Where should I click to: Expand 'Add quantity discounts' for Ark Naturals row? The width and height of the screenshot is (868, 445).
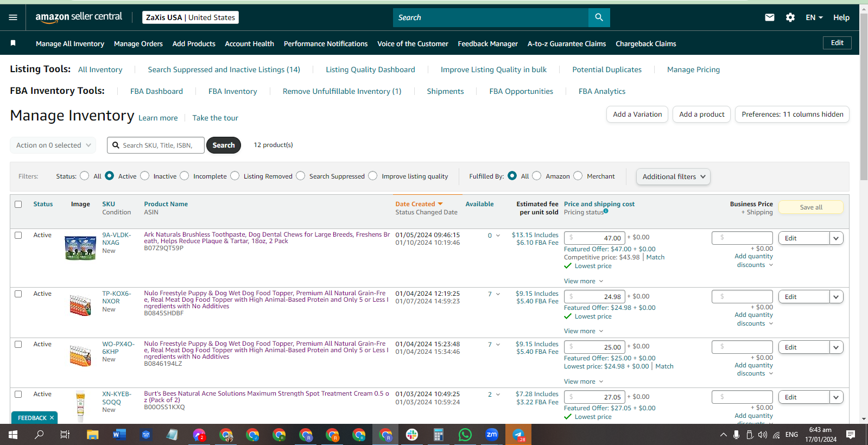753,260
